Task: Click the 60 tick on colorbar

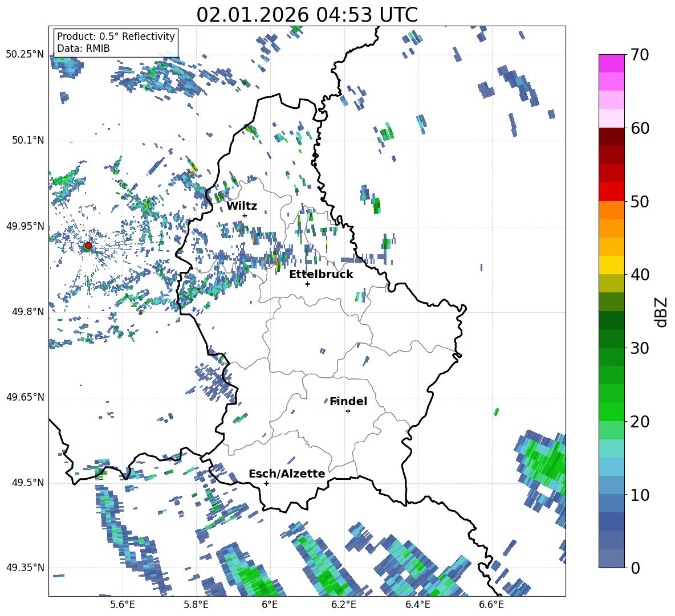Action: 640,128
